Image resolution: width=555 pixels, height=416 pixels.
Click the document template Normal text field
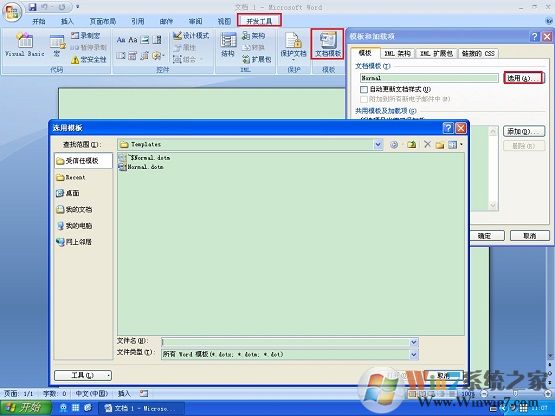pyautogui.click(x=429, y=78)
